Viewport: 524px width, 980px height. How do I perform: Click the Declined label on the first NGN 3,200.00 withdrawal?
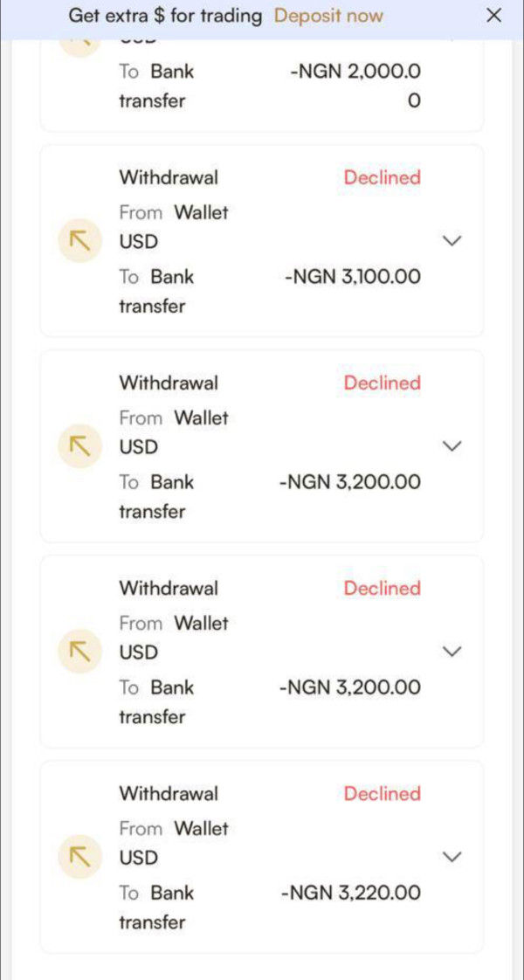(382, 383)
